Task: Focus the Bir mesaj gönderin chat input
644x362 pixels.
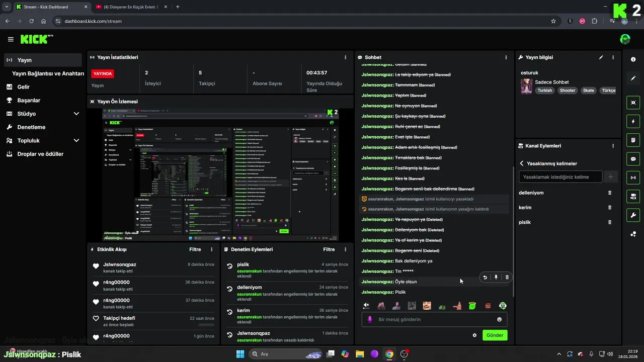Action: pos(434,319)
